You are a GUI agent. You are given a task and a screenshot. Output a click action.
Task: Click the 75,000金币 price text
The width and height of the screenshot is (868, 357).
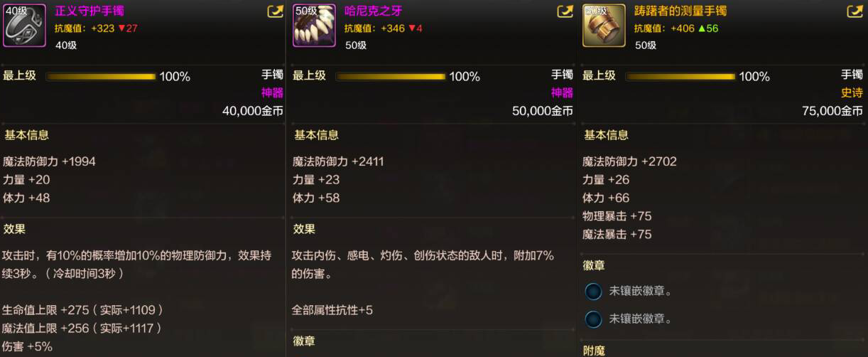pyautogui.click(x=832, y=111)
